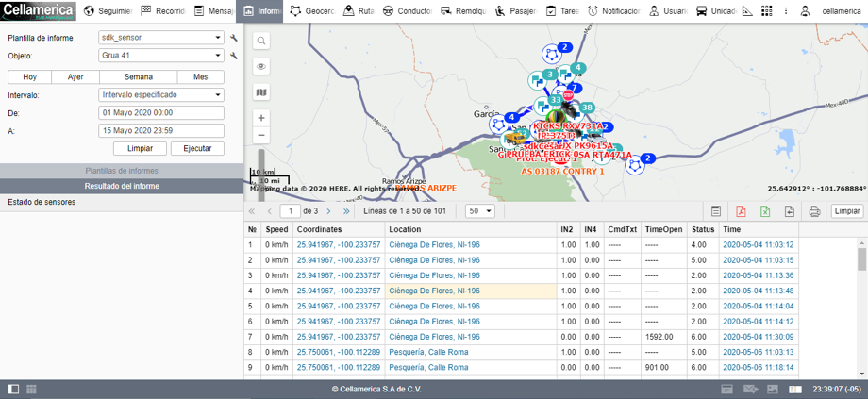This screenshot has width=868, height=399.
Task: Open the Geocercas tab
Action: point(311,11)
